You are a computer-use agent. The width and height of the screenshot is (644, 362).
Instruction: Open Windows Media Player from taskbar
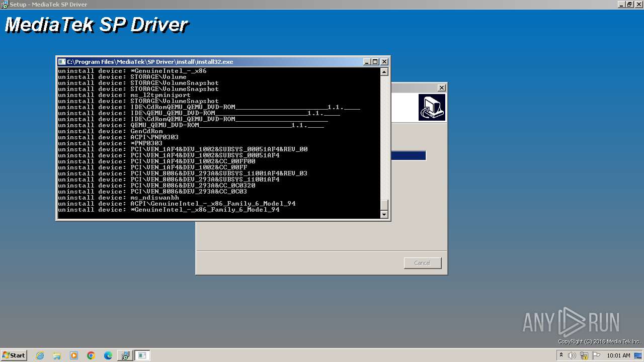[x=74, y=355]
